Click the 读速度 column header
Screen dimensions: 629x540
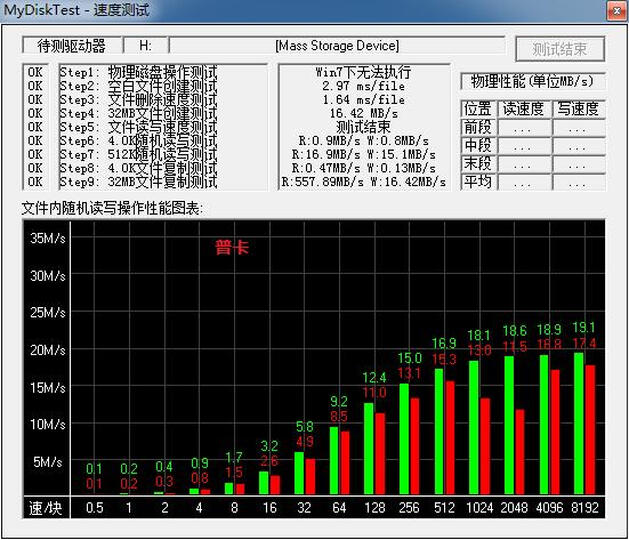click(x=524, y=109)
